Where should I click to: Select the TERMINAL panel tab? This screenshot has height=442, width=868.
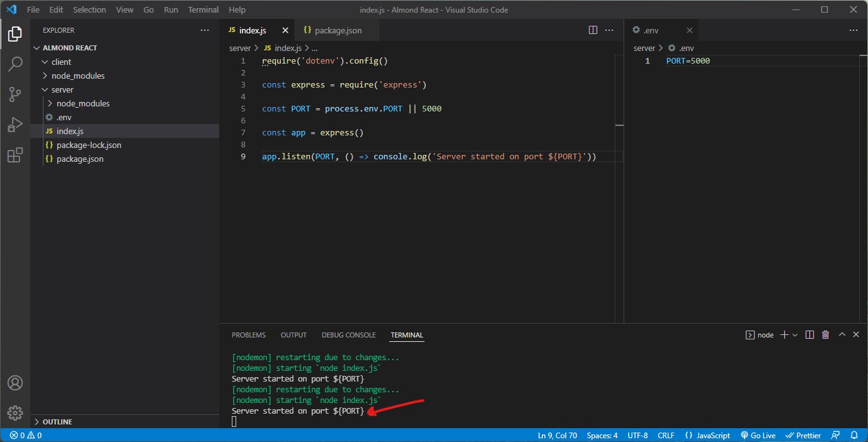[x=407, y=335]
